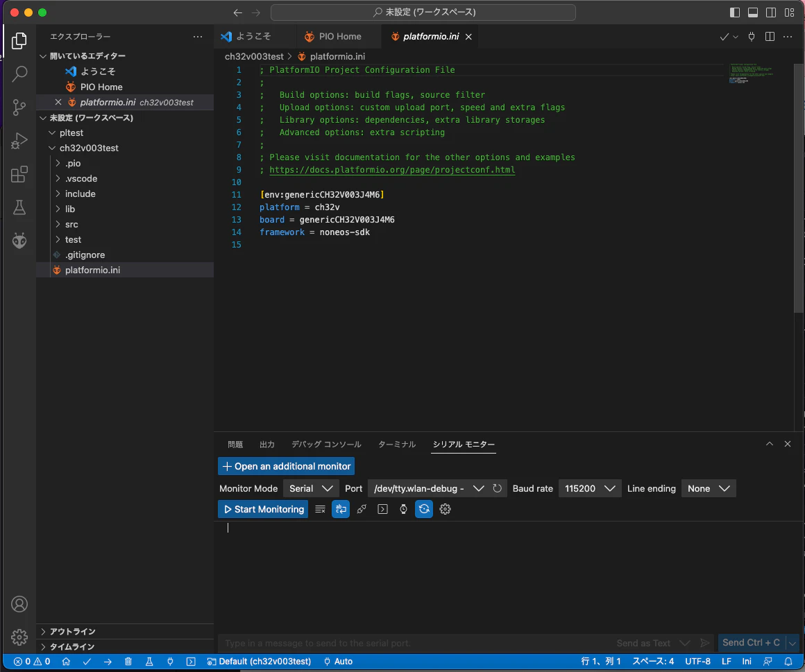Click the PlatformIO Home icon in status bar
The height and width of the screenshot is (672, 805).
pos(66,662)
